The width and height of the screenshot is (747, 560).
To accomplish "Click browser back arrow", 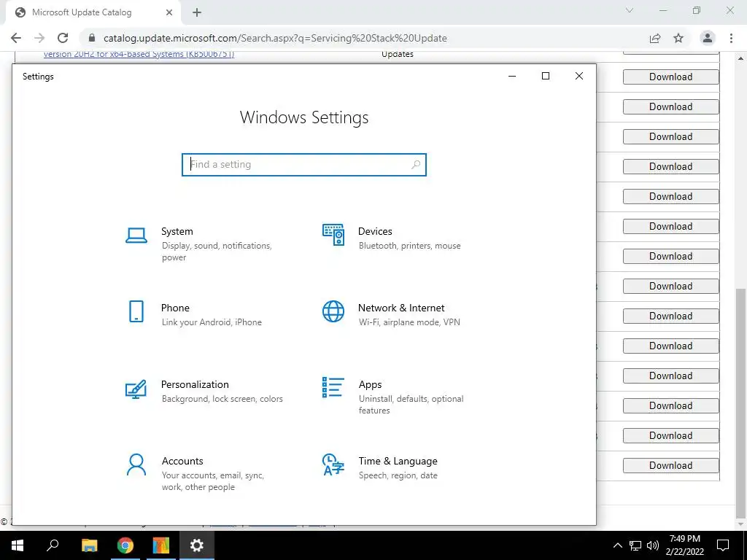I will [x=16, y=38].
